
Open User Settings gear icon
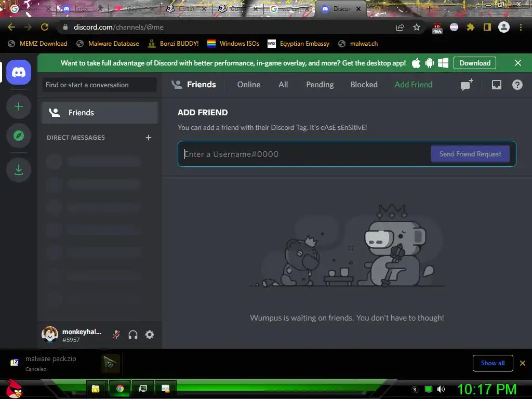(x=150, y=335)
